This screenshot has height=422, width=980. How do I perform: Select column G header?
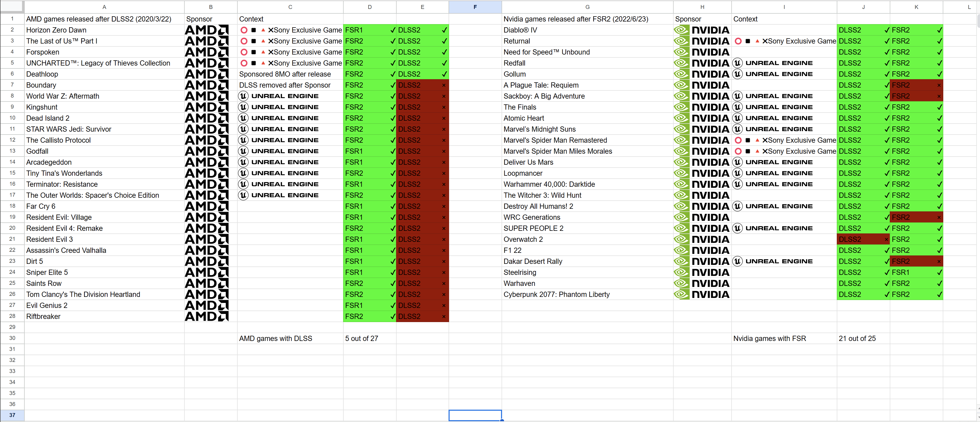[587, 7]
